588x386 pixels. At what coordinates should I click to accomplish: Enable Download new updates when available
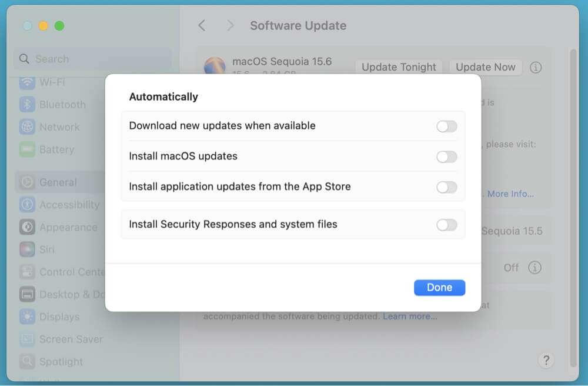(446, 126)
